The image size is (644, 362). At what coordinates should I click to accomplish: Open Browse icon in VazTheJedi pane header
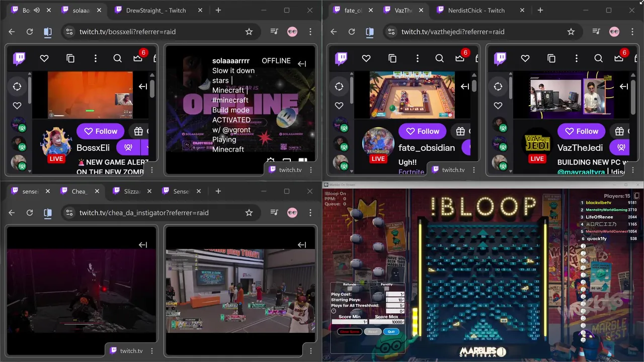[x=551, y=59]
